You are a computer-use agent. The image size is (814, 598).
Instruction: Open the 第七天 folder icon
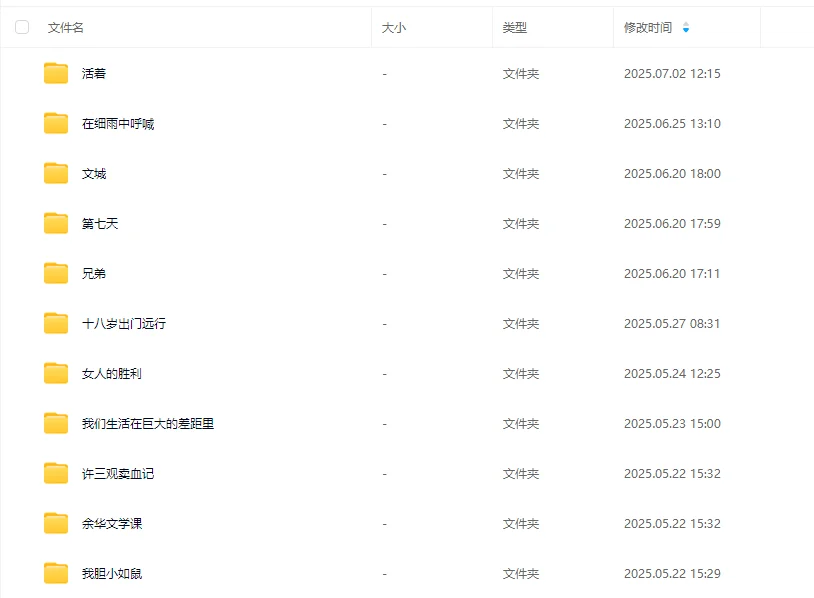pyautogui.click(x=56, y=223)
